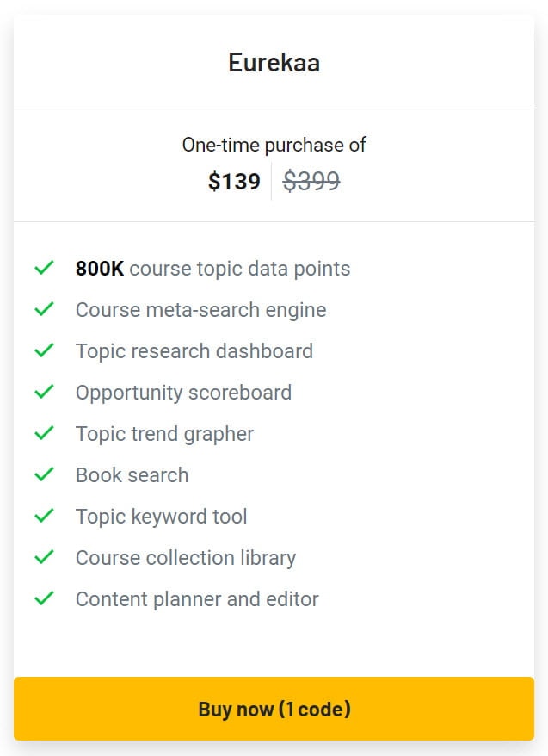This screenshot has width=548, height=756.
Task: Open the Course meta-search engine feature entry
Action: (200, 309)
